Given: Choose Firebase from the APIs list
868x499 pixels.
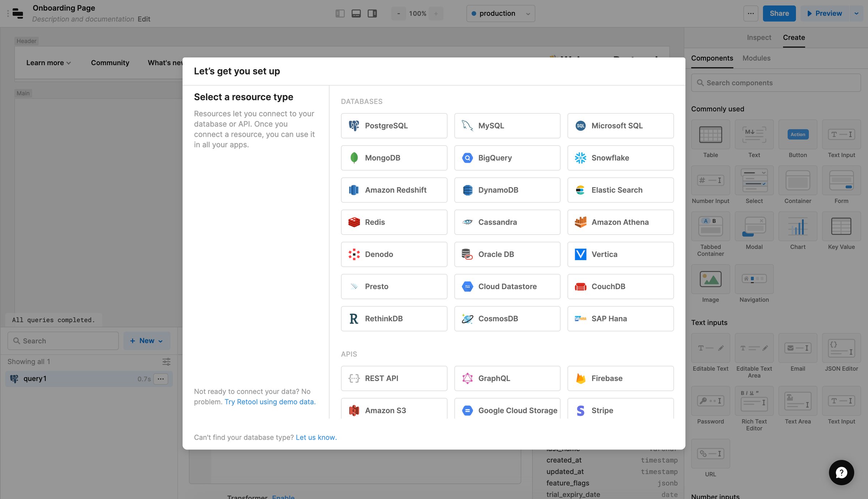Looking at the screenshot, I should pyautogui.click(x=620, y=378).
